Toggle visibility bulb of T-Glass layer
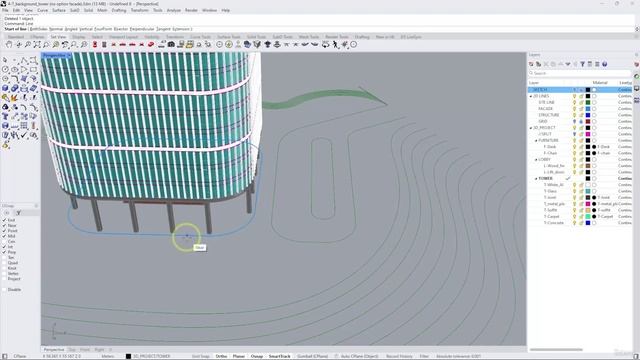Screen dimensions: 640x360 574,191
